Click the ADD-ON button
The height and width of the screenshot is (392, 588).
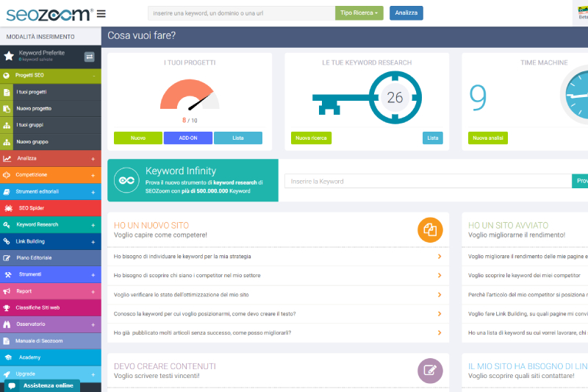point(188,138)
